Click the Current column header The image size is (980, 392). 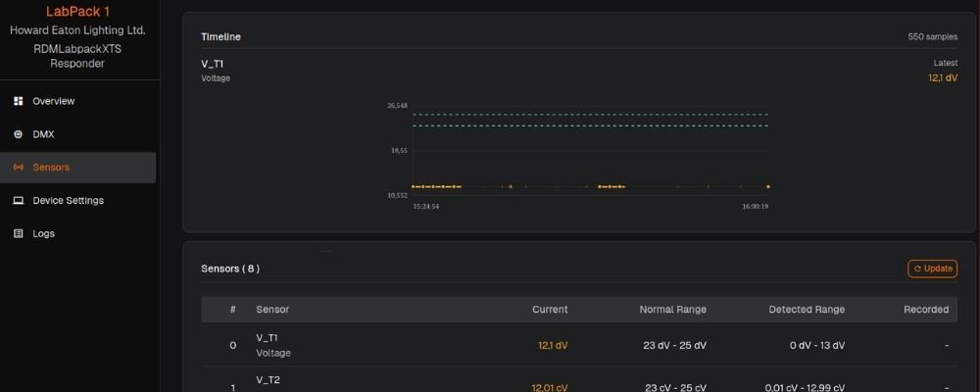tap(550, 310)
